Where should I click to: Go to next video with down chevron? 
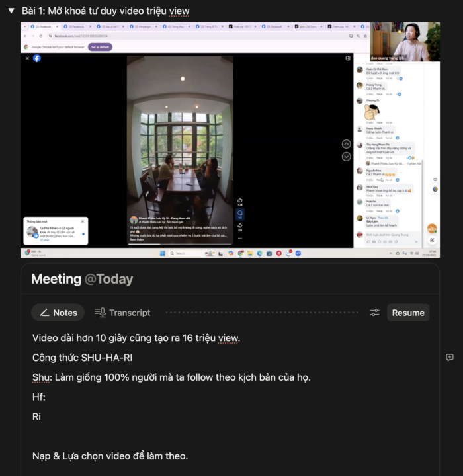click(346, 157)
